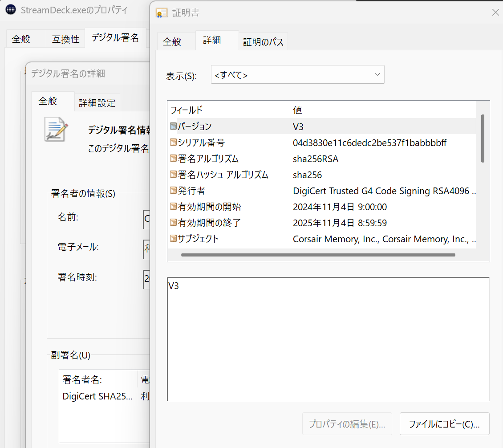Click the certificate window title icon
Screen dimensions: 503x448
tap(162, 13)
